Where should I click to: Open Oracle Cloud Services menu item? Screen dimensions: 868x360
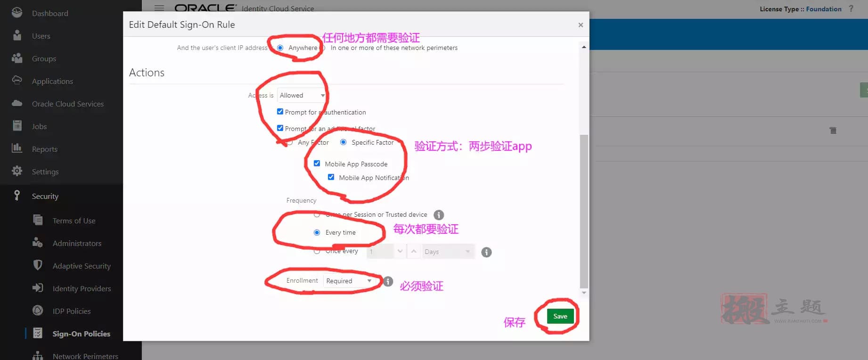(68, 104)
